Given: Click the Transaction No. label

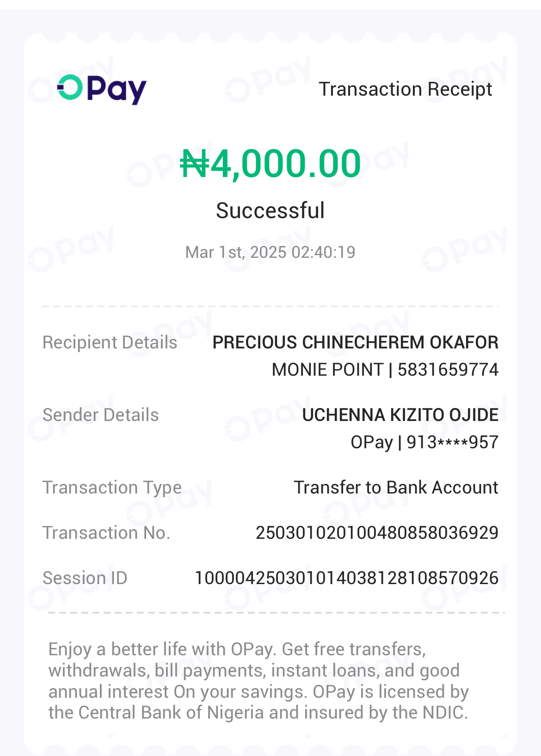Looking at the screenshot, I should (106, 533).
